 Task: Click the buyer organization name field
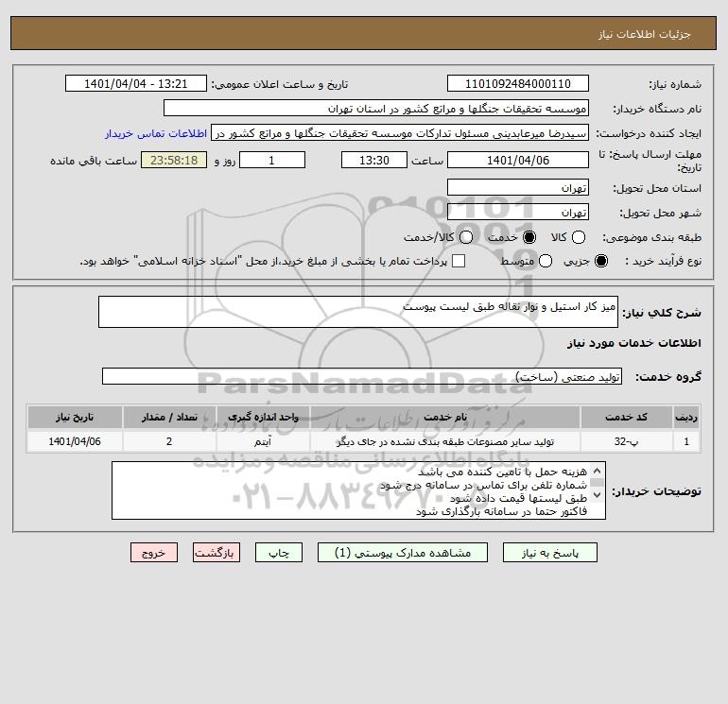376,109
